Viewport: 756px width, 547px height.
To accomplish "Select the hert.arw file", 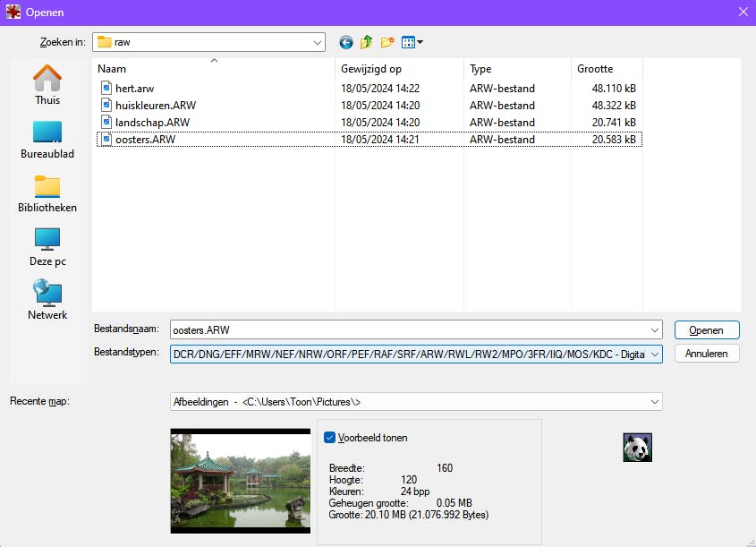I will (135, 88).
